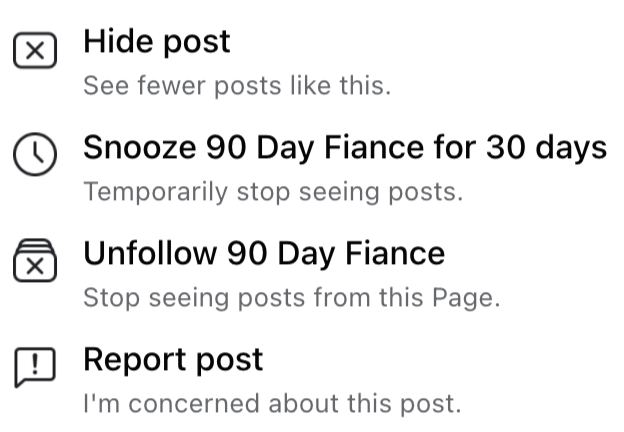Viewport: 624px width, 432px height.
Task: Select the Hide post option
Action: click(157, 42)
